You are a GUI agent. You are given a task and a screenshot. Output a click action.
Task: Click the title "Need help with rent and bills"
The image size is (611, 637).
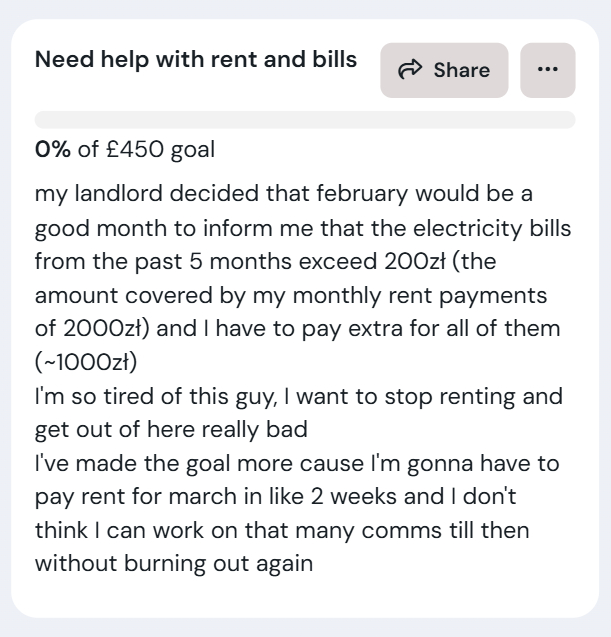[x=196, y=59]
